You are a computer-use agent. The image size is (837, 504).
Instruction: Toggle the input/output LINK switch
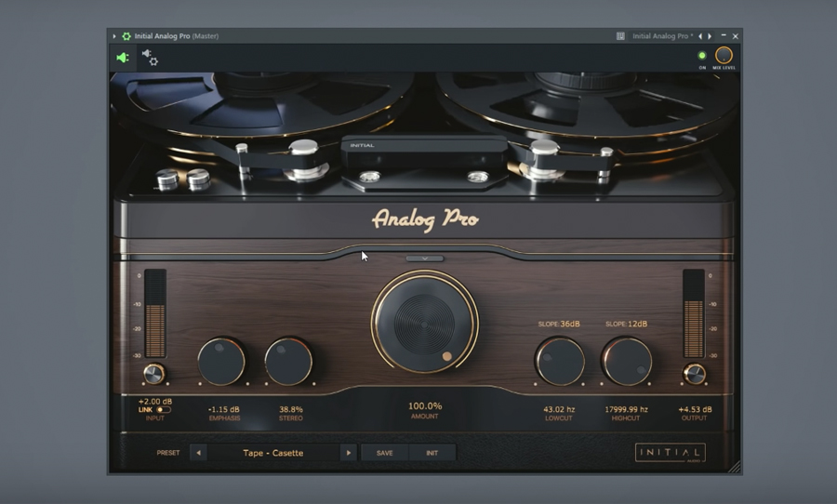[x=164, y=410]
